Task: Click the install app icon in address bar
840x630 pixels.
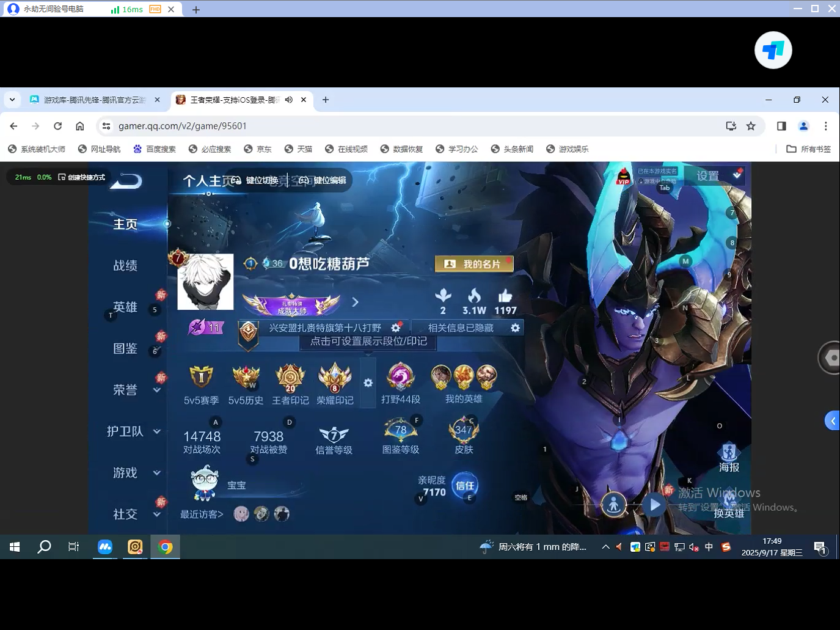Action: pos(731,126)
